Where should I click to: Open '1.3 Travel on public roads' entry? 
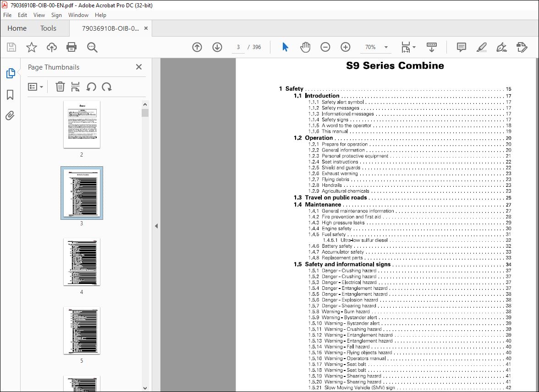pyautogui.click(x=402, y=197)
